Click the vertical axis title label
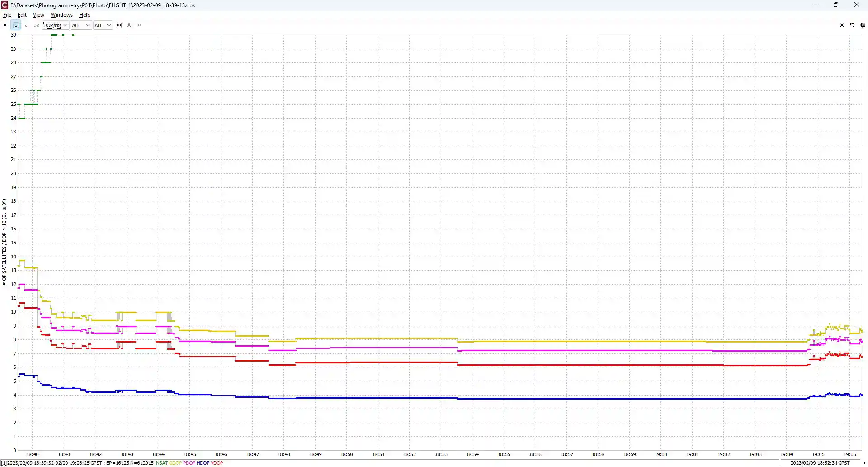 tap(5, 242)
